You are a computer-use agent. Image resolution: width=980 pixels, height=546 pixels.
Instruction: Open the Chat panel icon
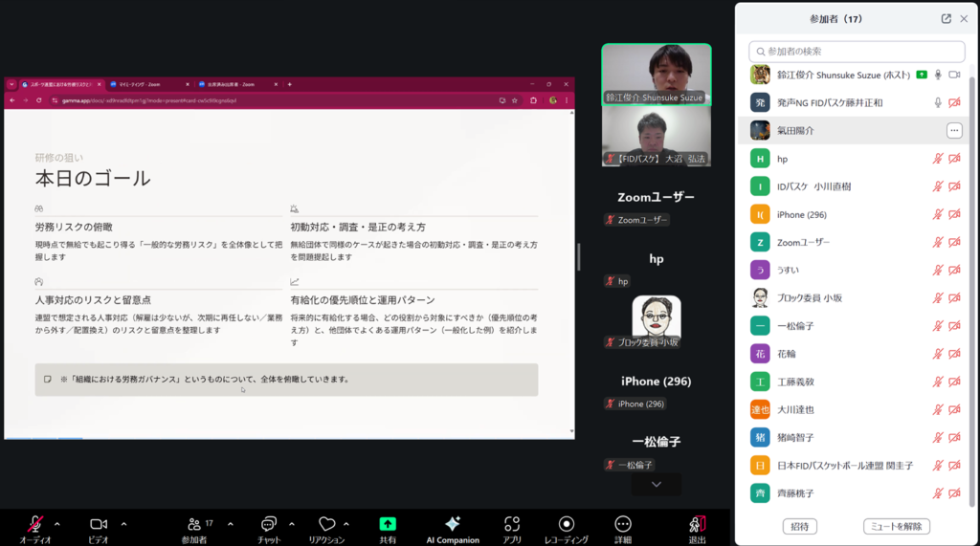pos(268,524)
